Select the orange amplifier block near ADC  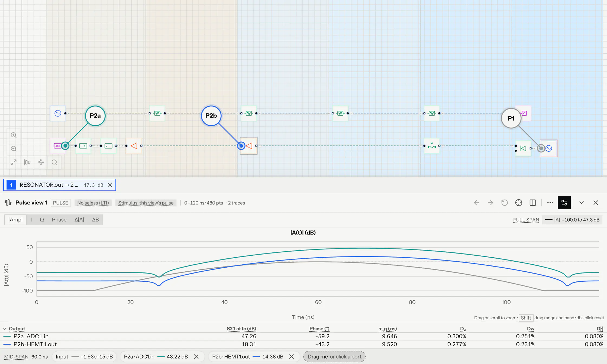click(x=134, y=146)
